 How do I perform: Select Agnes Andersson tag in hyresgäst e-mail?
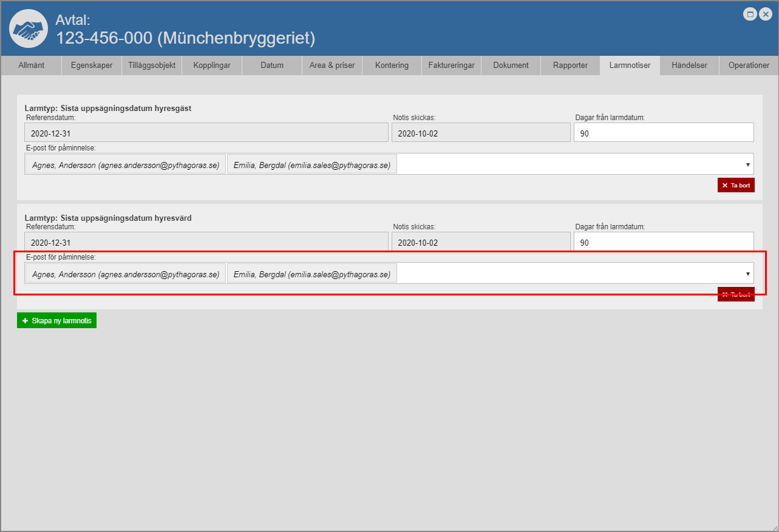pyautogui.click(x=125, y=164)
